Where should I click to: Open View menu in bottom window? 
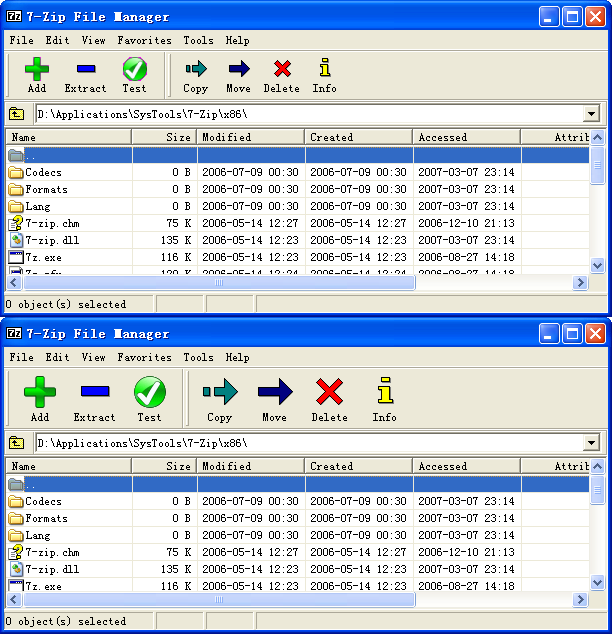(x=93, y=357)
